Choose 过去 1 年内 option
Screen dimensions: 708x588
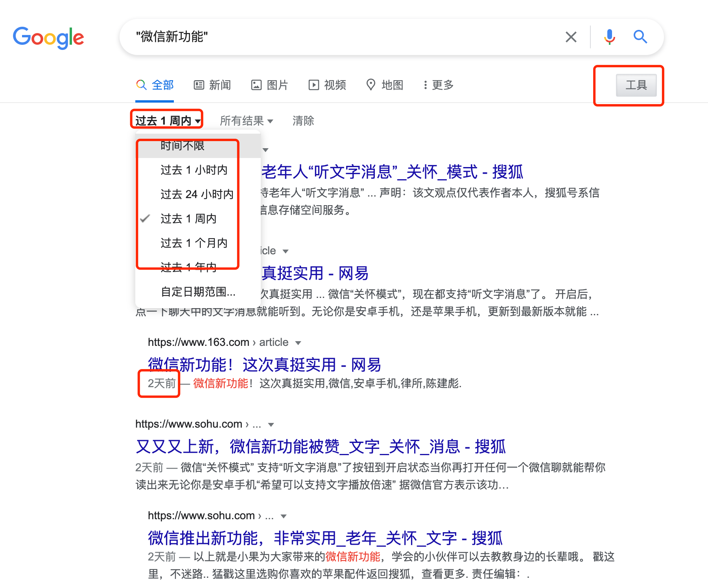(x=198, y=267)
